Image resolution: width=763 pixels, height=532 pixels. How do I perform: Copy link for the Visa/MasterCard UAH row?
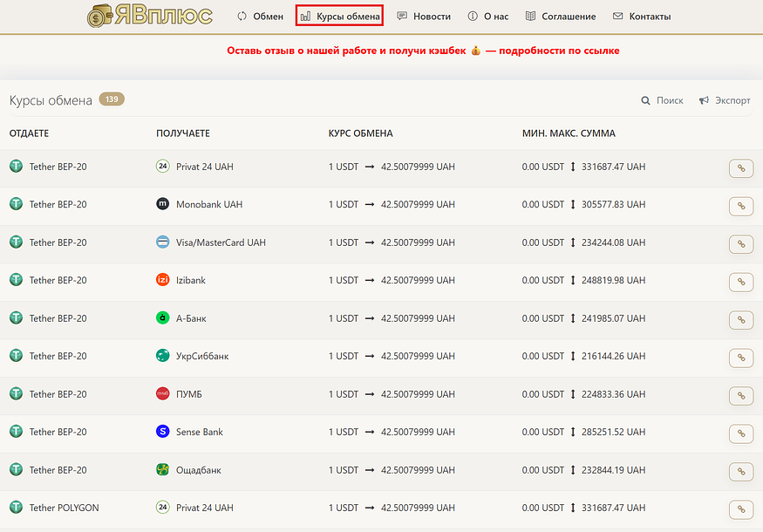pyautogui.click(x=741, y=244)
